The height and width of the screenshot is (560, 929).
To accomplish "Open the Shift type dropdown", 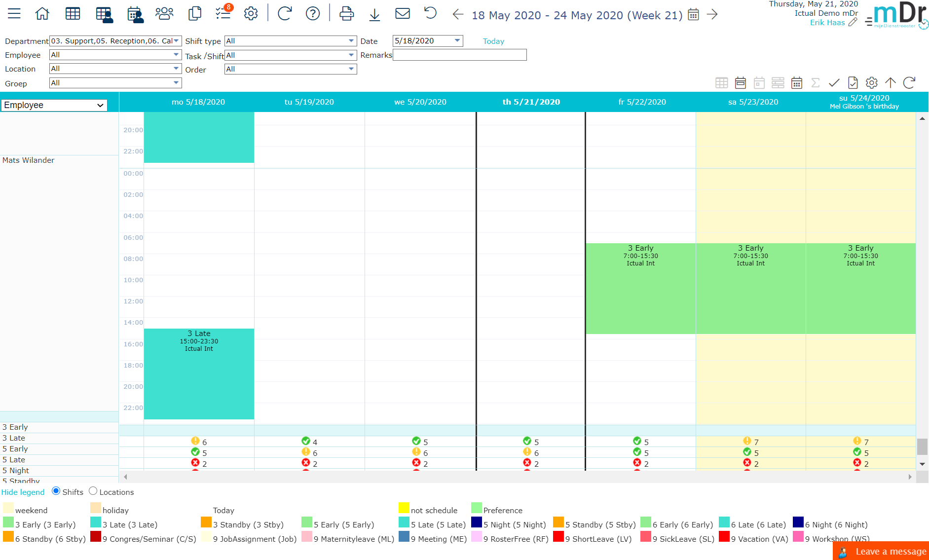I will tap(351, 41).
